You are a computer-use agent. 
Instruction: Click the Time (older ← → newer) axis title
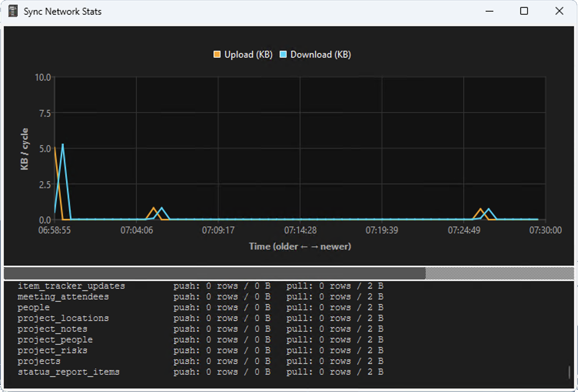click(300, 246)
